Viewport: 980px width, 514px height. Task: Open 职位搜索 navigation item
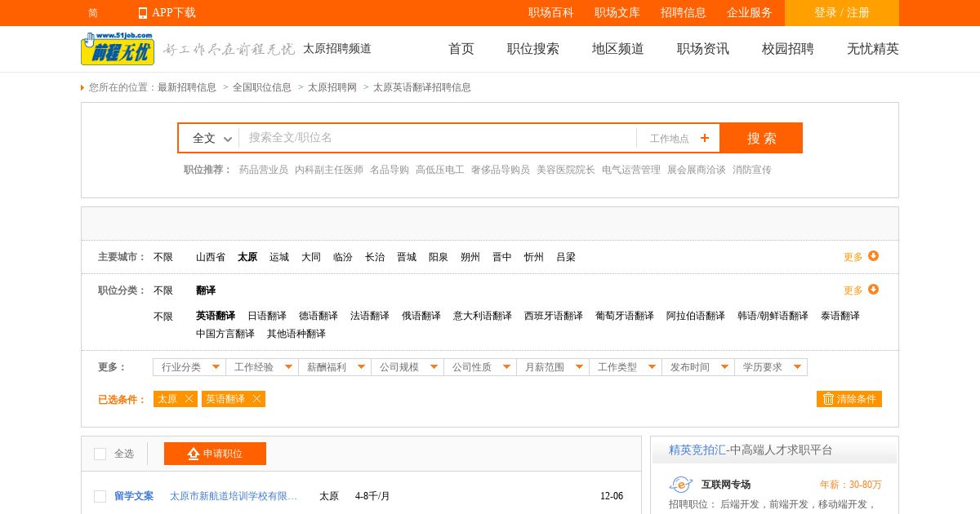(533, 49)
